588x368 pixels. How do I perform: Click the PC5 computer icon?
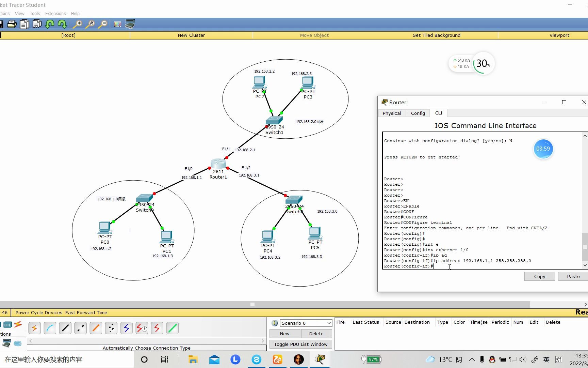pos(315,233)
